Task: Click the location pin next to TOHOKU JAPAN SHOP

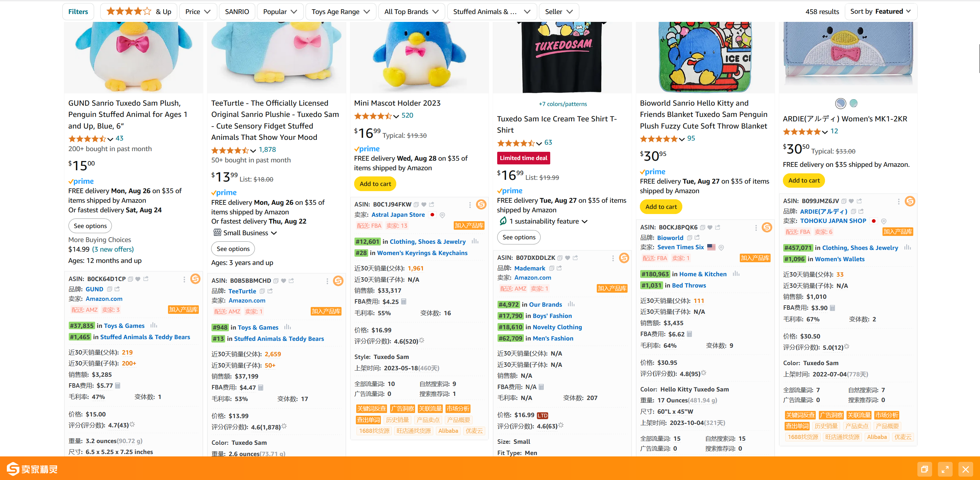Action: pos(884,221)
